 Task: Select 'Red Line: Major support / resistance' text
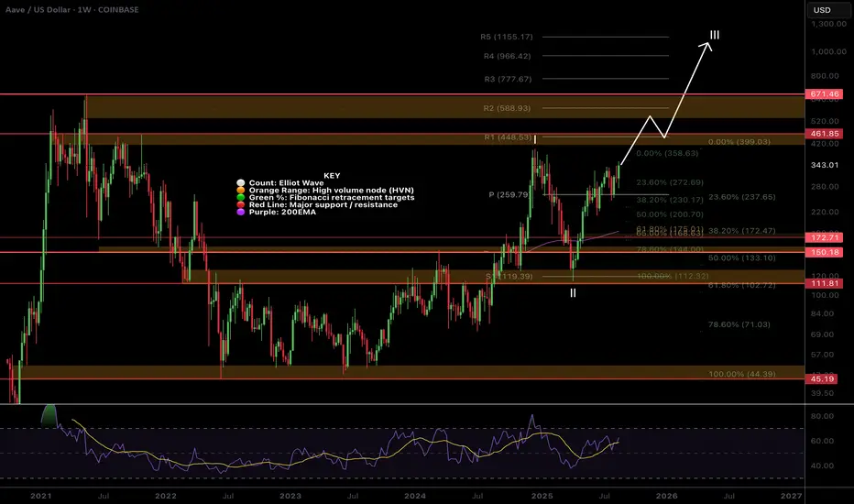323,205
